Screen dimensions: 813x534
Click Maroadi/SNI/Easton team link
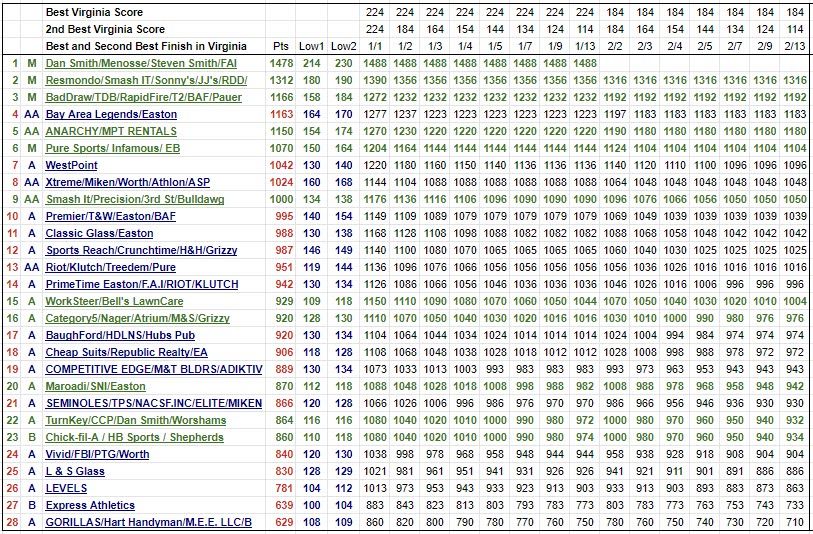[95, 387]
